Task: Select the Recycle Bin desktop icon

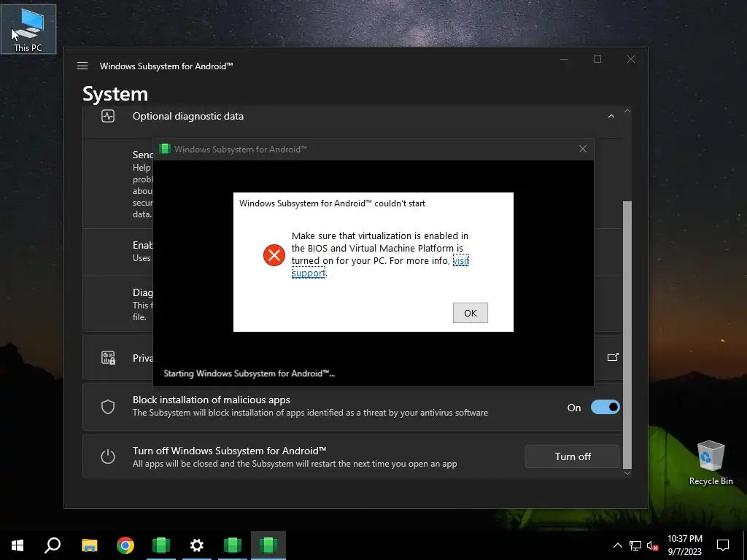Action: coord(711,463)
